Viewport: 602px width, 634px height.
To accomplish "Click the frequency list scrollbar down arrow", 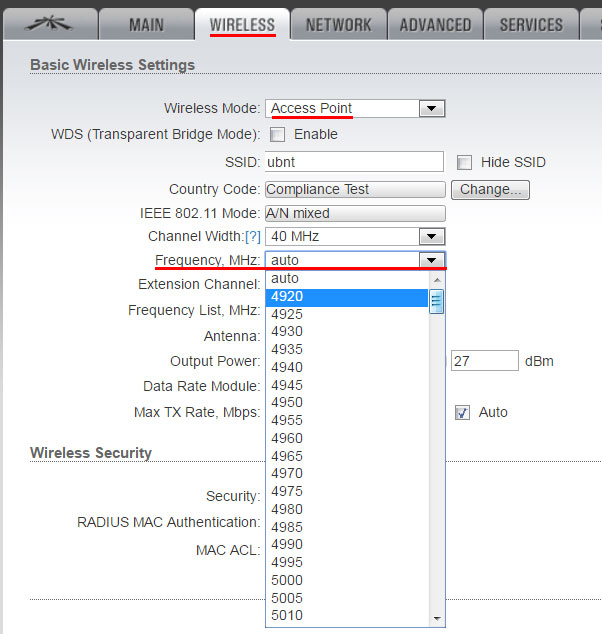I will click(436, 618).
